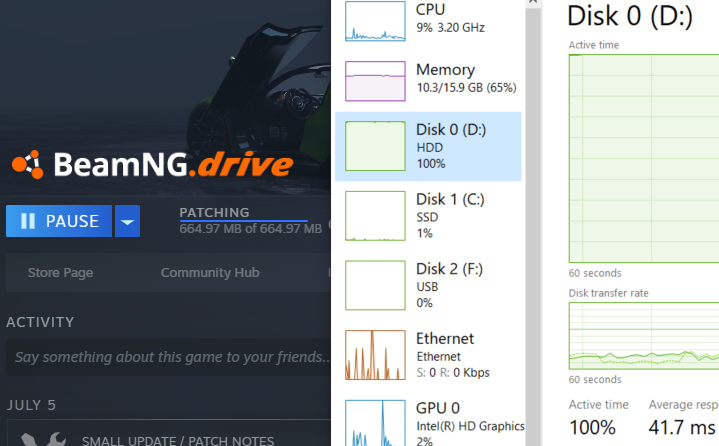Click the GPU 0 mini graph thumbnail
Screen dimensions: 719x446
point(375,423)
